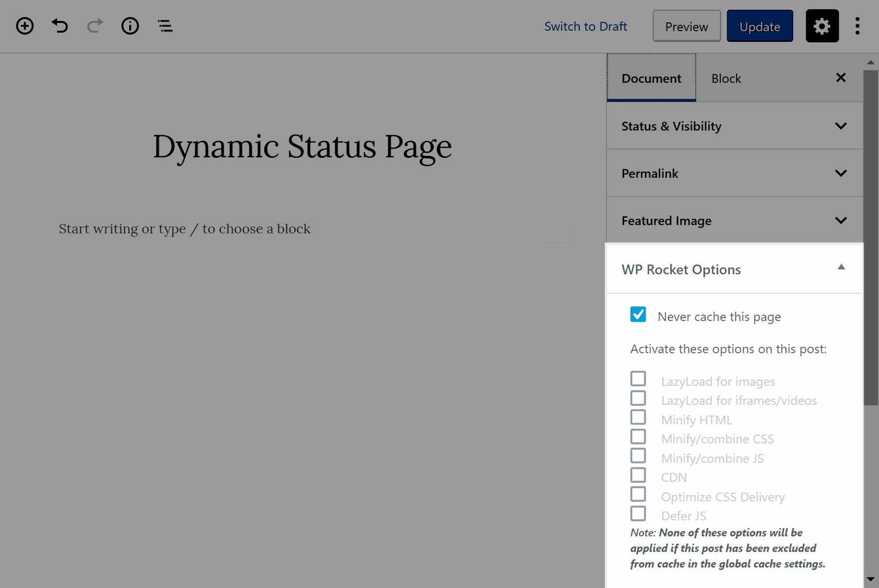Screen dimensions: 879x588
Task: Collapse the WP Rocket Options panel
Action: [x=734, y=269]
